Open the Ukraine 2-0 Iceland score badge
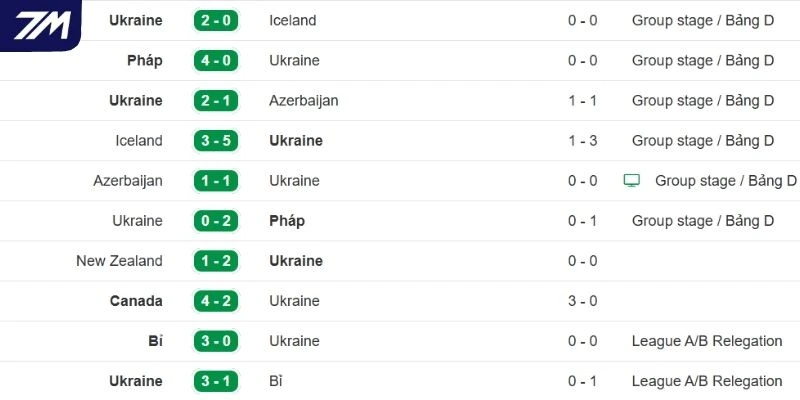The width and height of the screenshot is (800, 400). pyautogui.click(x=216, y=21)
